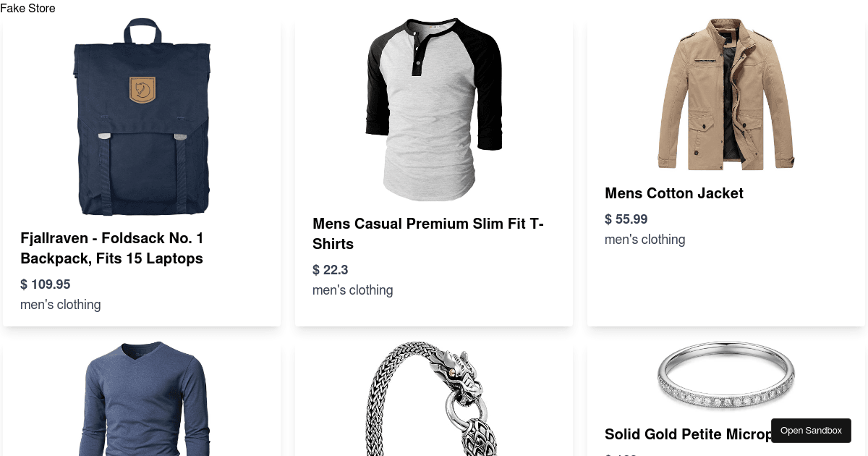The width and height of the screenshot is (868, 456).
Task: Click men's clothing category under the backpack
Action: click(61, 305)
